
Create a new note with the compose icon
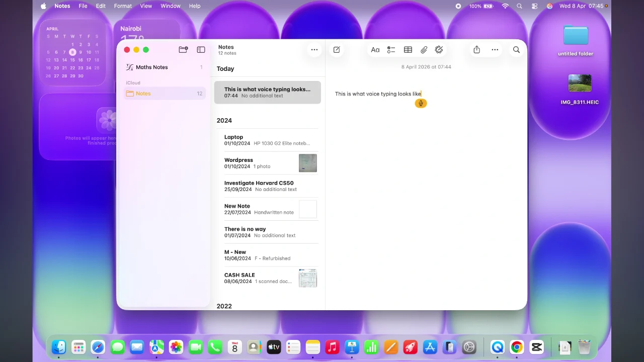coord(337,49)
